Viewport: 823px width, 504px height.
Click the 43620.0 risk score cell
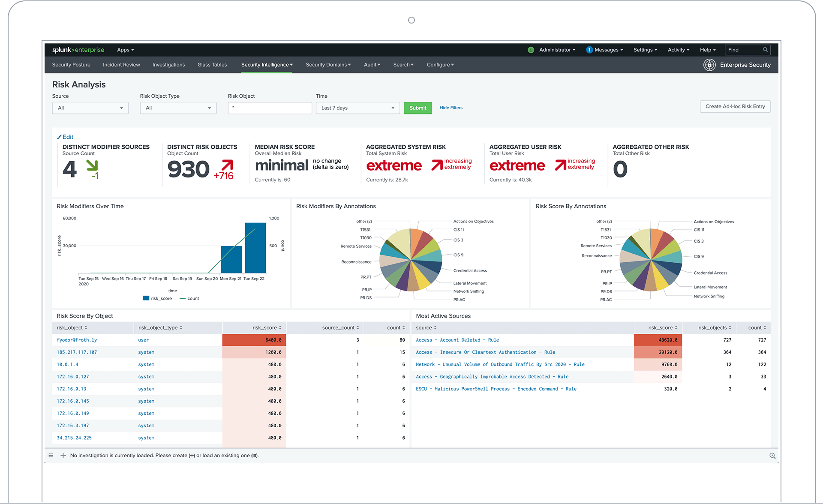[x=658, y=340]
